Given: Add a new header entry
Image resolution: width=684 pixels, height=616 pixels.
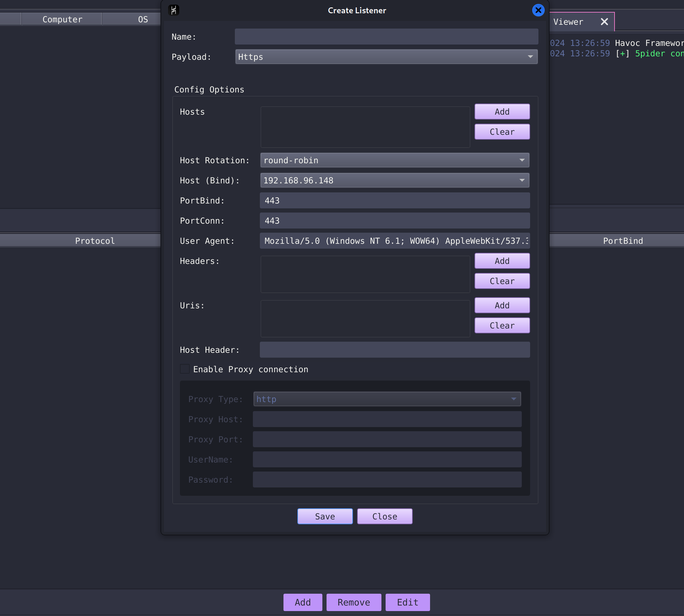Looking at the screenshot, I should (502, 261).
